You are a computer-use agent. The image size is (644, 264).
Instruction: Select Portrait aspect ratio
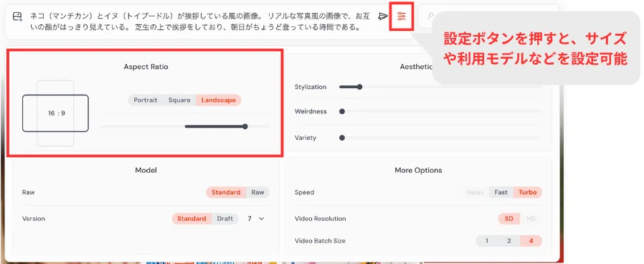pyautogui.click(x=146, y=100)
